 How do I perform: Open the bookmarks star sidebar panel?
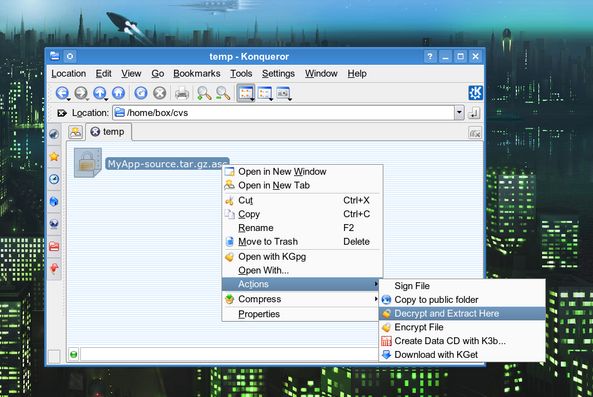(54, 156)
